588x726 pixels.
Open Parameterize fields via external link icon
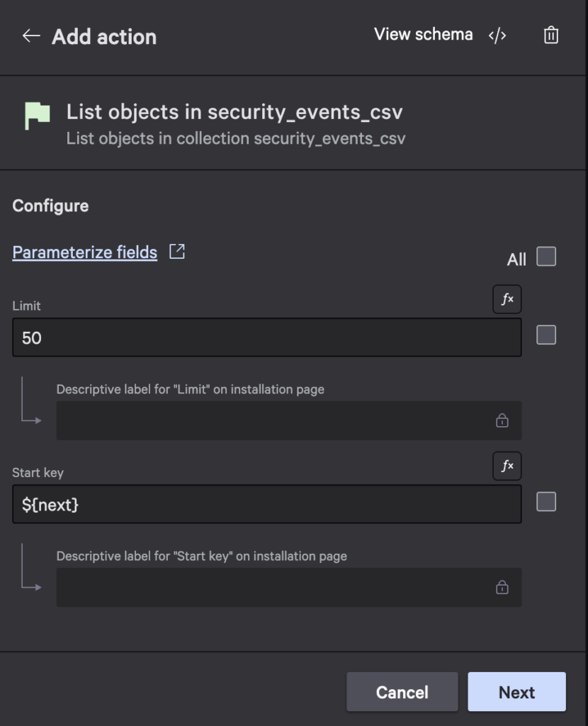coord(177,251)
